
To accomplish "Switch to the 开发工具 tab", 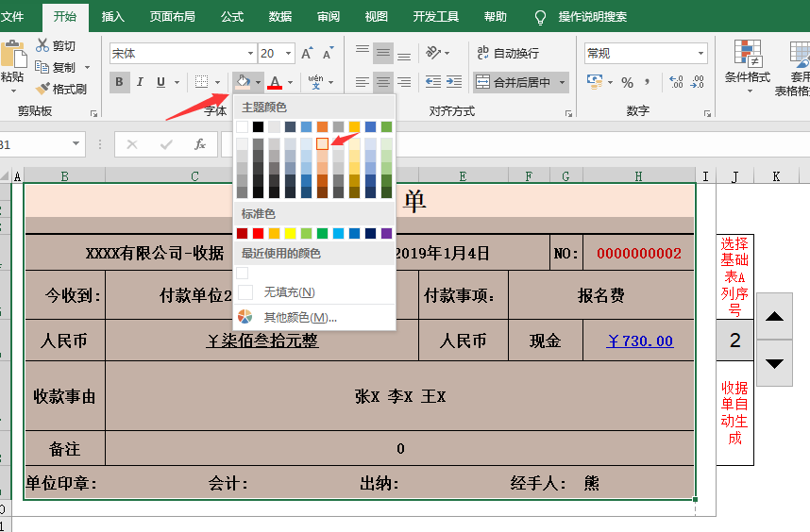I will pyautogui.click(x=435, y=17).
